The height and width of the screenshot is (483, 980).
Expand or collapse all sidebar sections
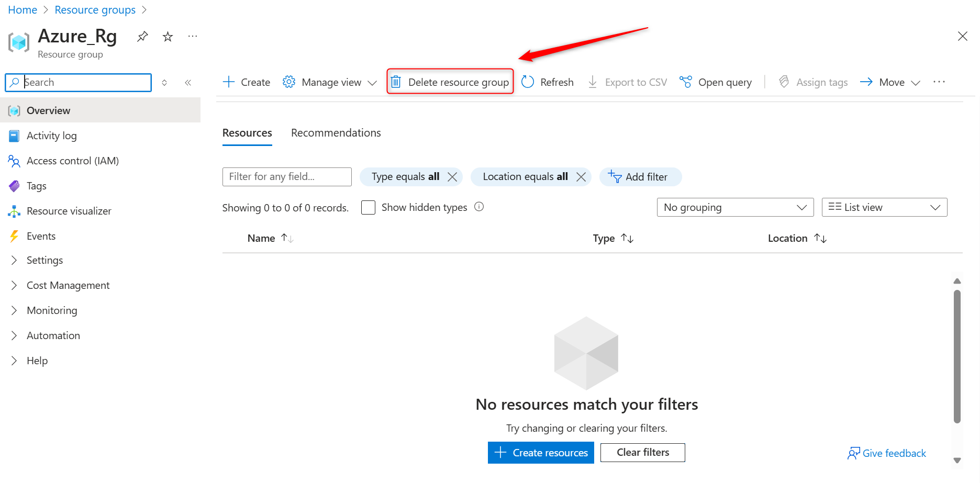(164, 82)
